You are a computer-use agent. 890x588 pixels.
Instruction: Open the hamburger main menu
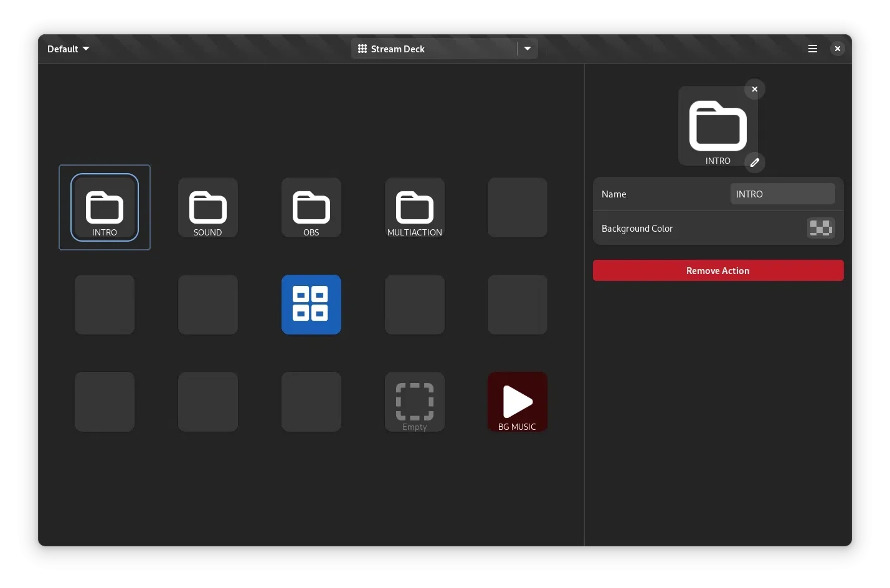tap(813, 49)
